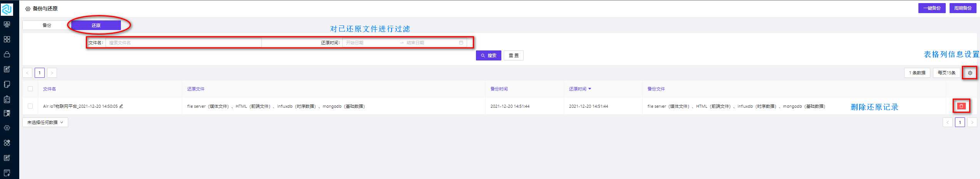Open the gear settings sidebar icon
This screenshot has height=179, width=980.
click(7, 128)
